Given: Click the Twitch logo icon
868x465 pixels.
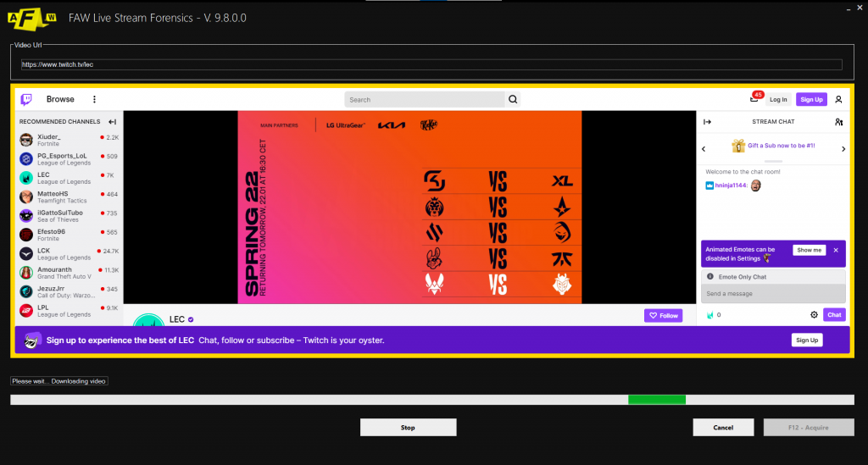Looking at the screenshot, I should point(26,99).
